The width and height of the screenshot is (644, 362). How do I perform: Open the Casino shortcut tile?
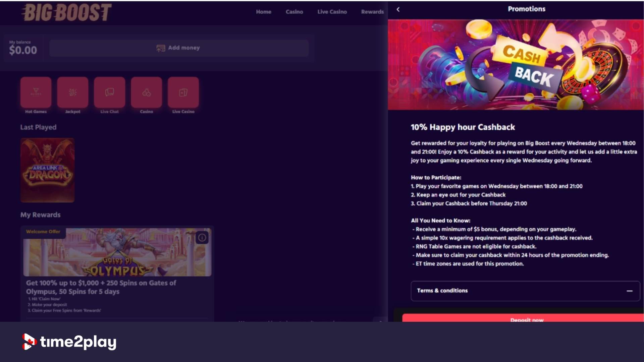click(147, 92)
